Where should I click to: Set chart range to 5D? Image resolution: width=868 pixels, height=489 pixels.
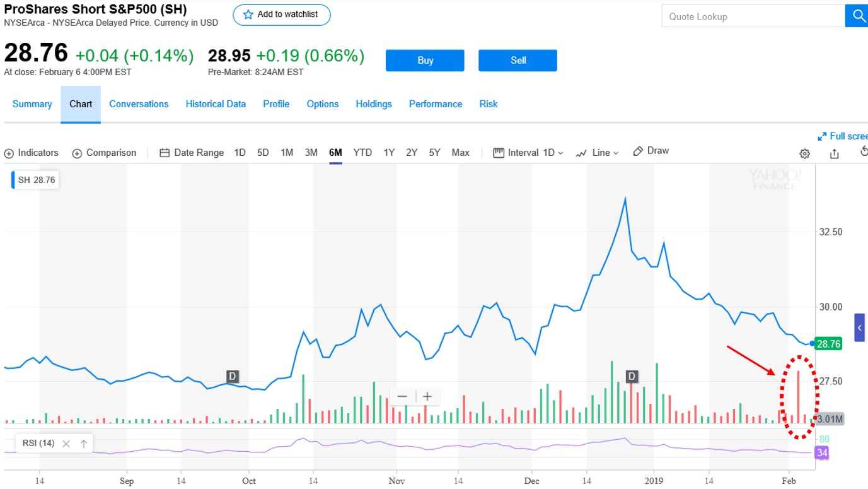point(263,153)
